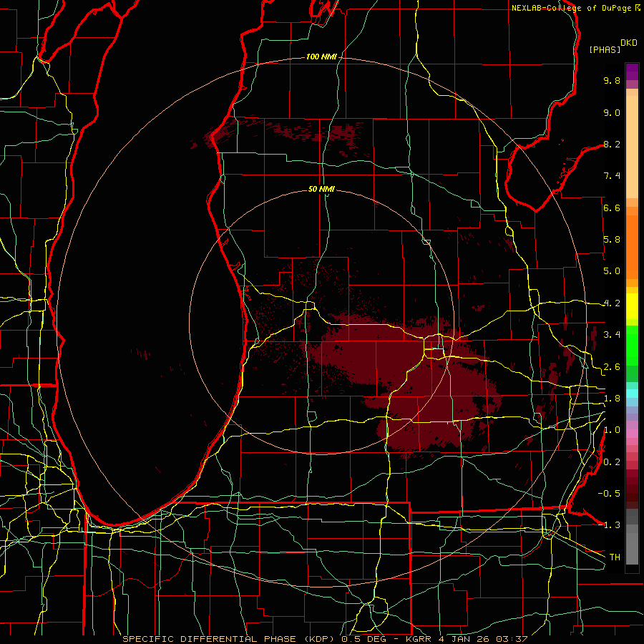Click the 0.2 value on the scale
Viewport: 644px width, 644px height.
coord(612,462)
